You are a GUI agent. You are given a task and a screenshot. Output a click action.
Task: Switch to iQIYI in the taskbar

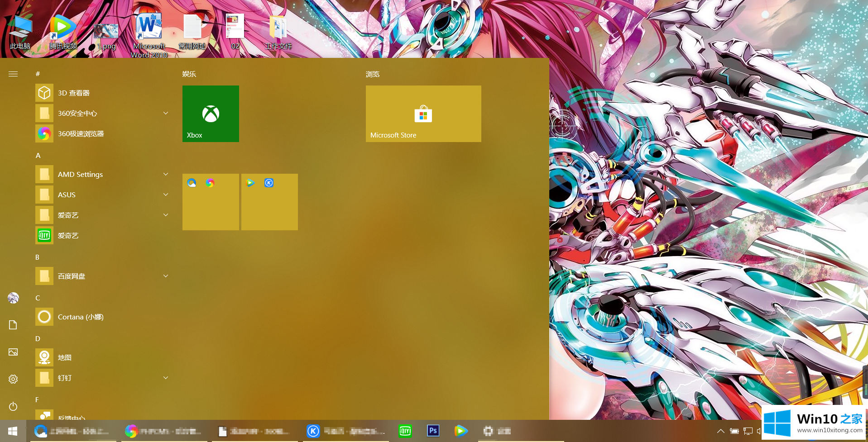coord(405,431)
